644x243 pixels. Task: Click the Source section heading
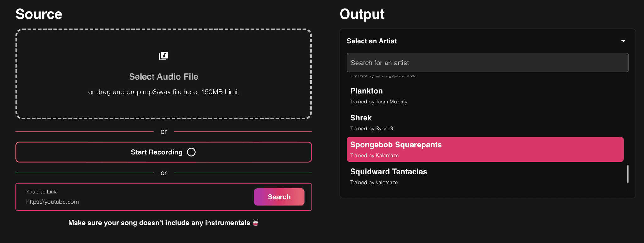pyautogui.click(x=39, y=14)
